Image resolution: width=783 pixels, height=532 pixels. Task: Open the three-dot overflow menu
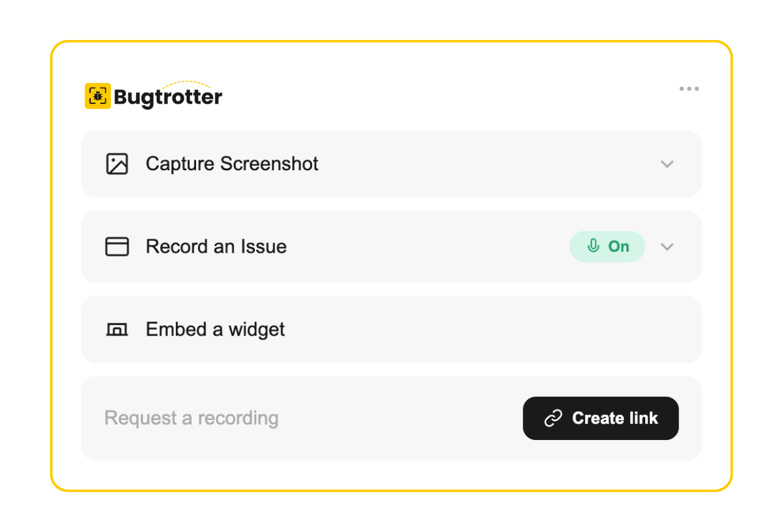pyautogui.click(x=689, y=89)
